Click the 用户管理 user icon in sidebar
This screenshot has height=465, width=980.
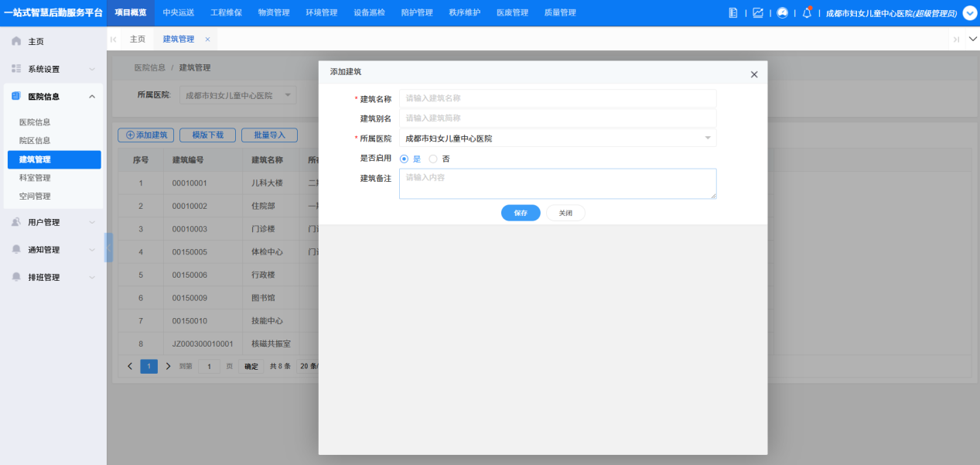[16, 222]
